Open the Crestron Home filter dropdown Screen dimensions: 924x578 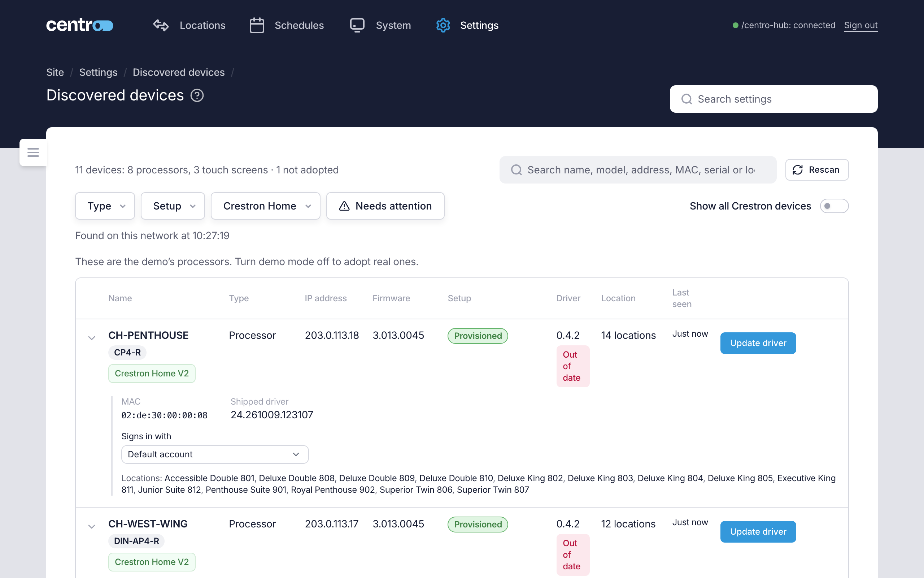coord(266,206)
